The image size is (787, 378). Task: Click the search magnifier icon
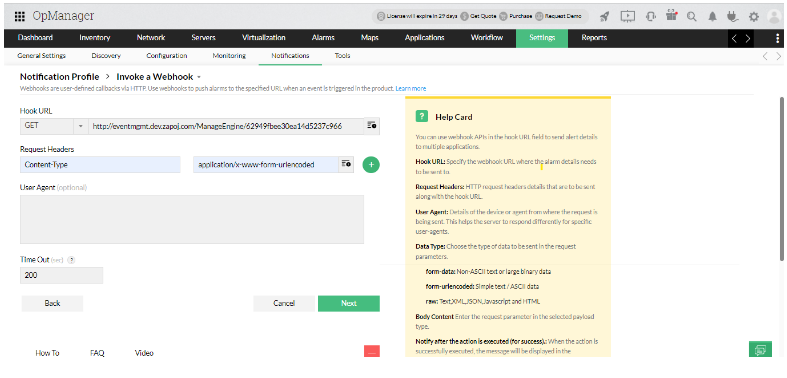692,17
